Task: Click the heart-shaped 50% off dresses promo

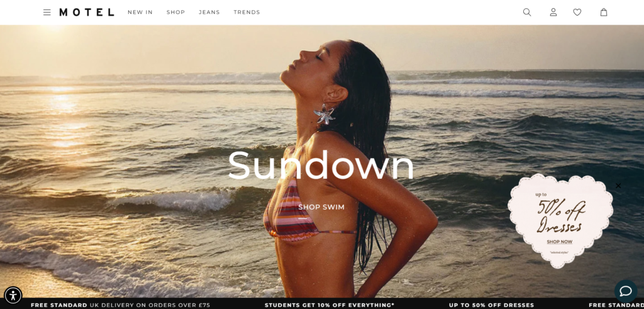Action: coord(560,221)
